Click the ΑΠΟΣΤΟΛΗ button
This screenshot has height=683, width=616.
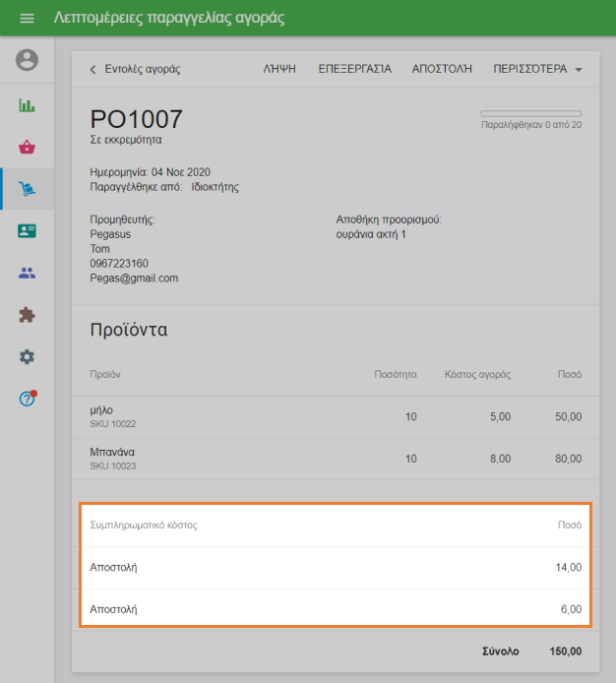[443, 69]
